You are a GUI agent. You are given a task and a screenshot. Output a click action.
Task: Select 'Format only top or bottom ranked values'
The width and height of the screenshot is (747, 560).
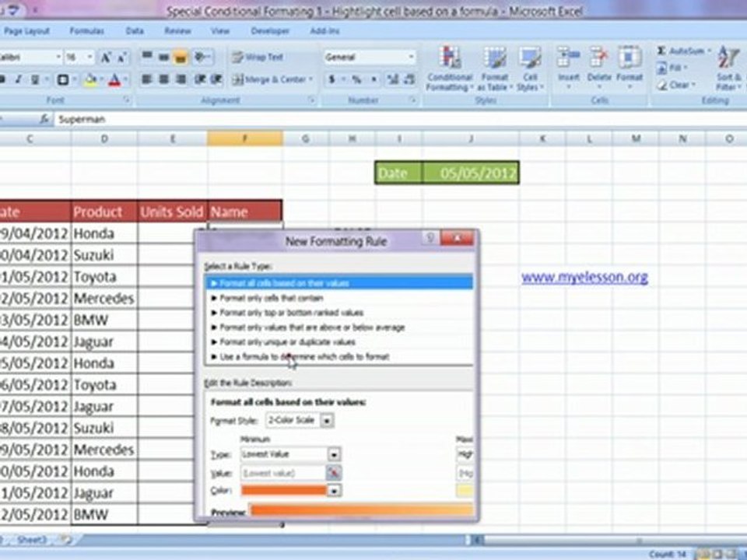click(339, 313)
